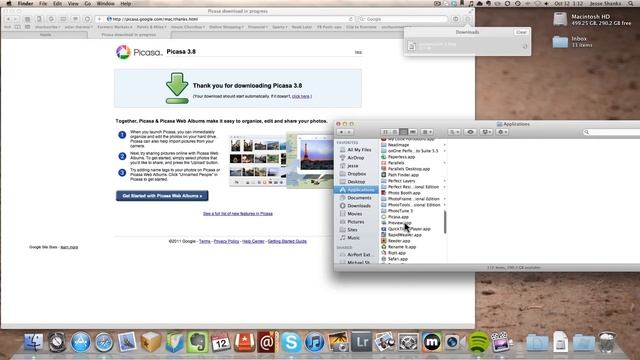
Task: Open the Getting Started Guide footer link
Action: point(287,241)
